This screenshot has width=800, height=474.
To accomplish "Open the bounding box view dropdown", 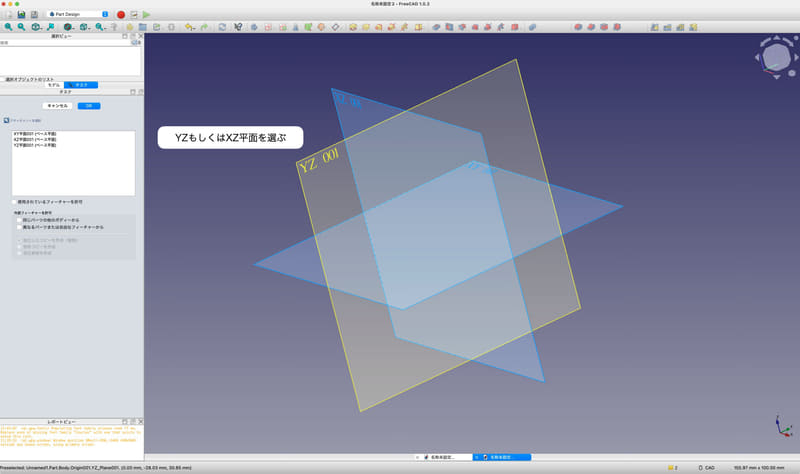I will click(x=85, y=27).
